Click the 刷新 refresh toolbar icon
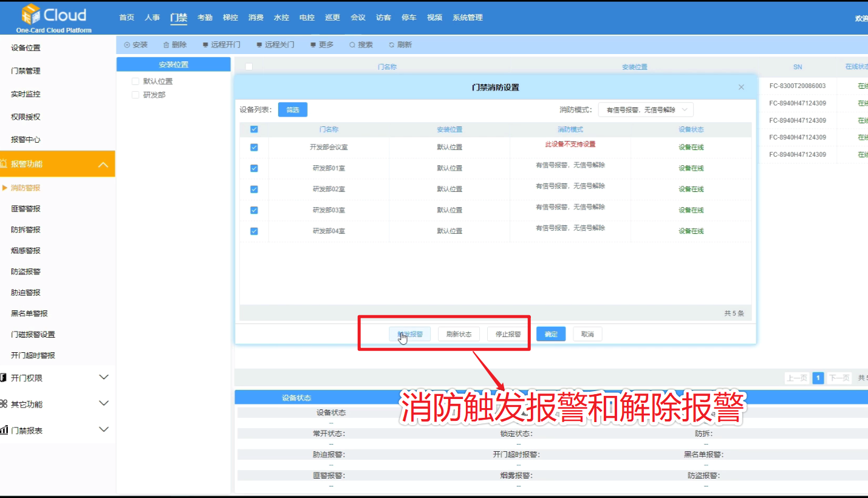Screen dimensions: 868x498 point(392,45)
